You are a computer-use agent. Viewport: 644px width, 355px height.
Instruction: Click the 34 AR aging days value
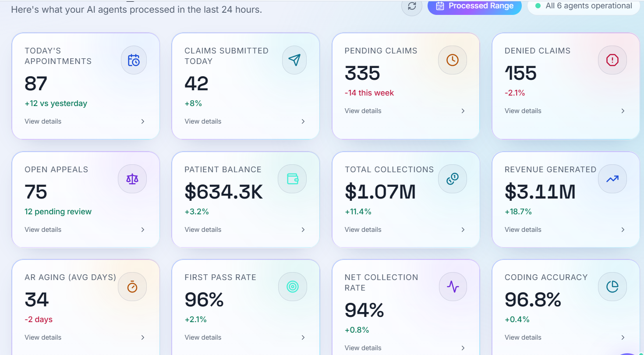coord(36,300)
